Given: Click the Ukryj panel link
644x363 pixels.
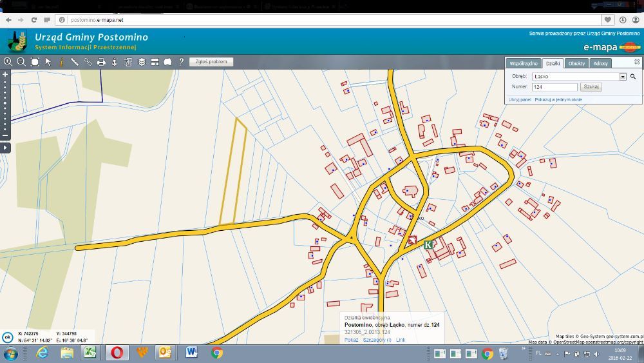Looking at the screenshot, I should click(520, 100).
